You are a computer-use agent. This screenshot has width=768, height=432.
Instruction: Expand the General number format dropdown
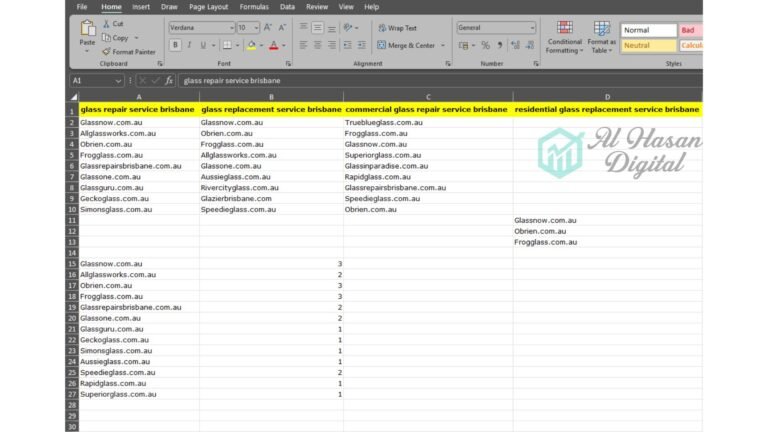[x=532, y=28]
